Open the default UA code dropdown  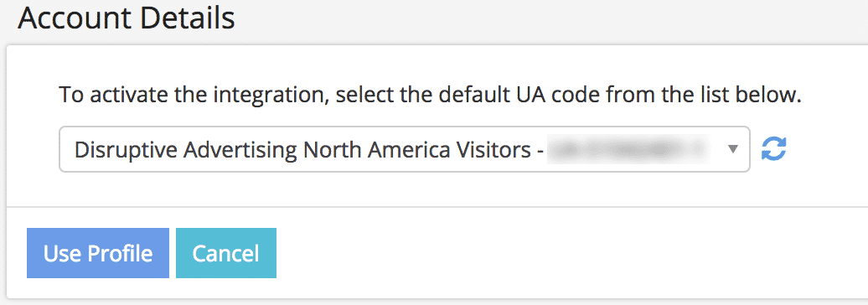click(x=404, y=149)
